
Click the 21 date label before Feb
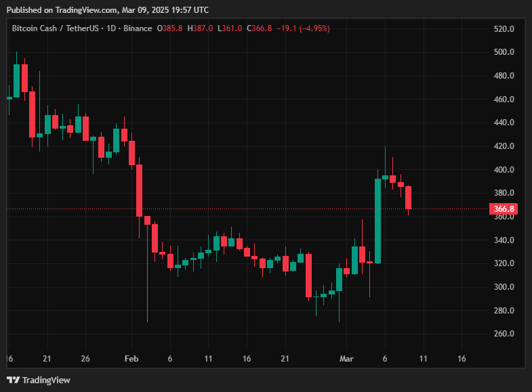(x=47, y=359)
